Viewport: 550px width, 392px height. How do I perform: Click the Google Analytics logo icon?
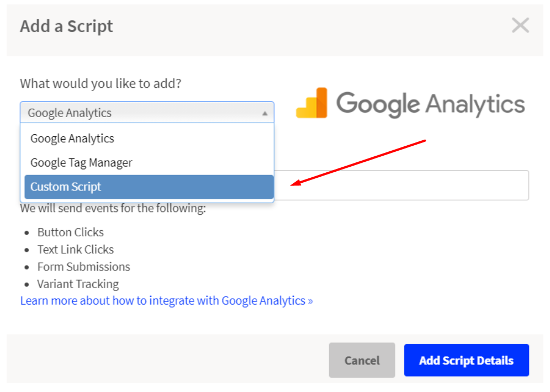click(311, 103)
